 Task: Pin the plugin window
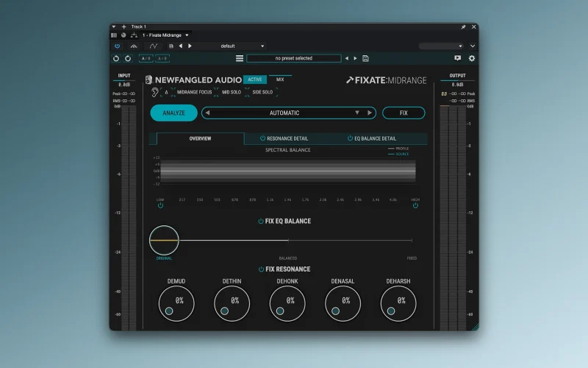(x=463, y=27)
